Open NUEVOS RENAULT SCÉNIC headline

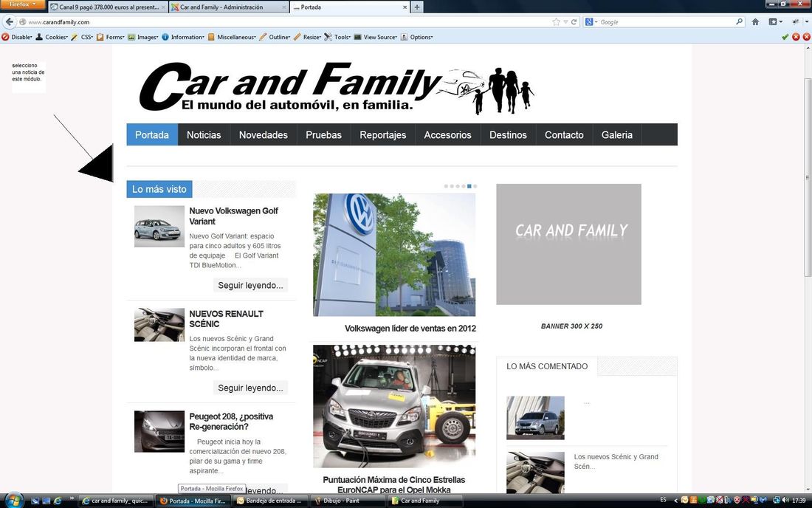point(226,318)
